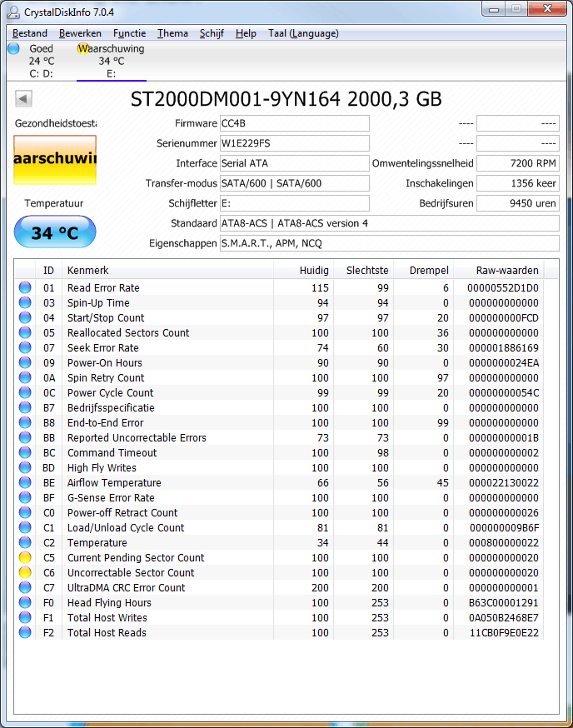Click status orb of Spin-Up Time row
Image resolution: width=573 pixels, height=728 pixels.
tap(25, 302)
